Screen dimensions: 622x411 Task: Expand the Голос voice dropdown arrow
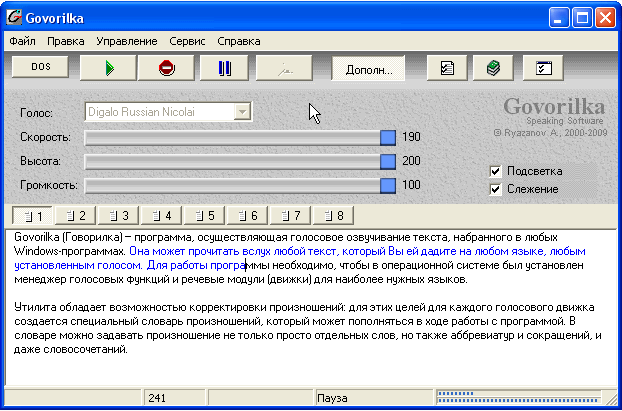click(241, 112)
